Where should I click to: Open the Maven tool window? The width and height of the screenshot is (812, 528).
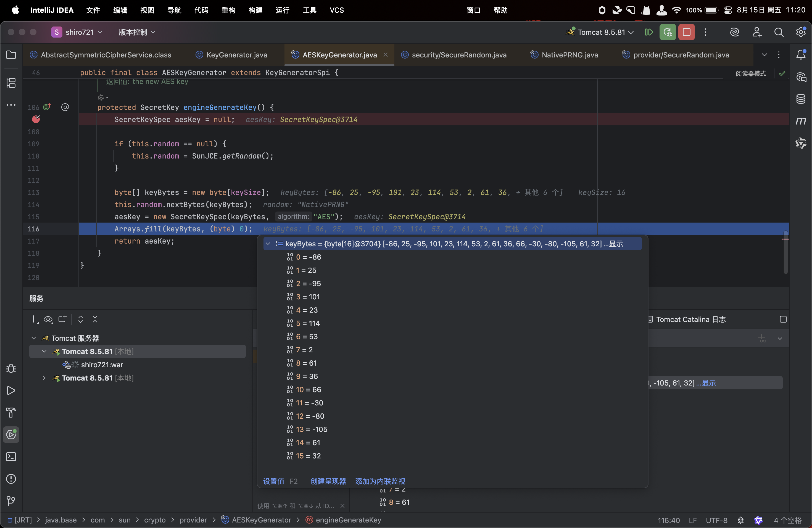(x=800, y=121)
